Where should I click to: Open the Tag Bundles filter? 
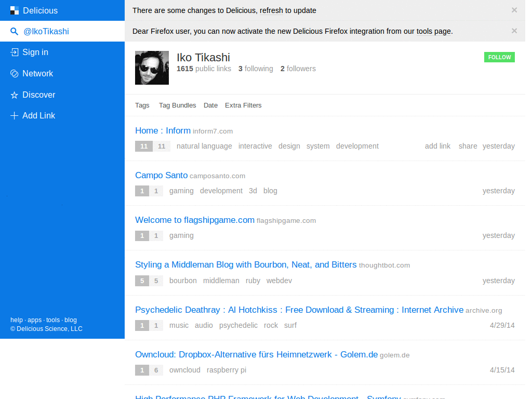(x=177, y=105)
